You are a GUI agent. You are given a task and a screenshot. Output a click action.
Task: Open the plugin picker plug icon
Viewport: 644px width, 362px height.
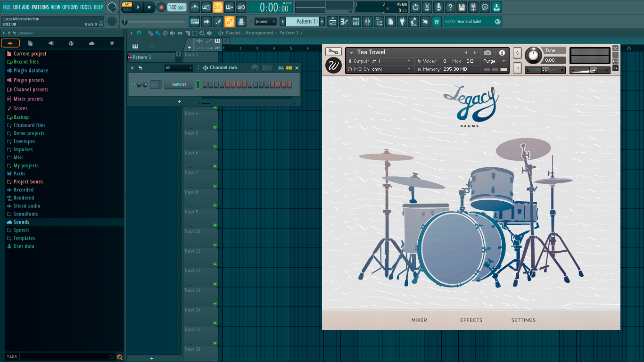pos(402,21)
